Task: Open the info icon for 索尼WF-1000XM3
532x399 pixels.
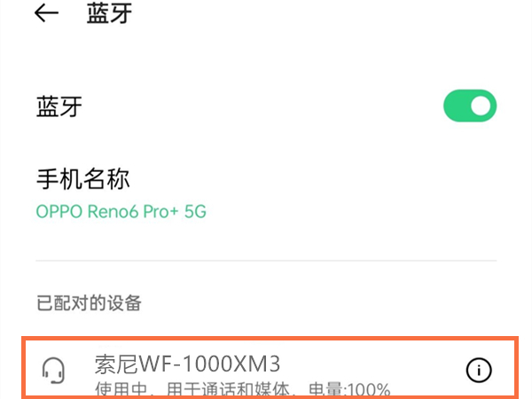Action: point(479,370)
